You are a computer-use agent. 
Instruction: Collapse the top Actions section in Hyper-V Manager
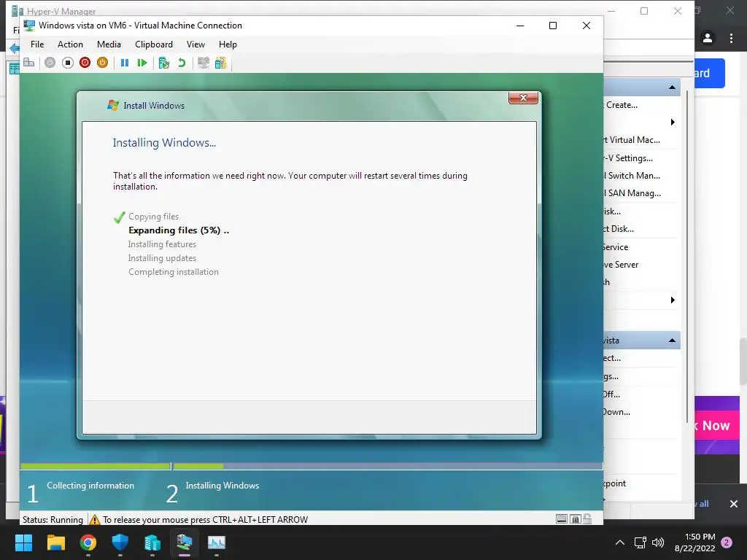coord(672,87)
